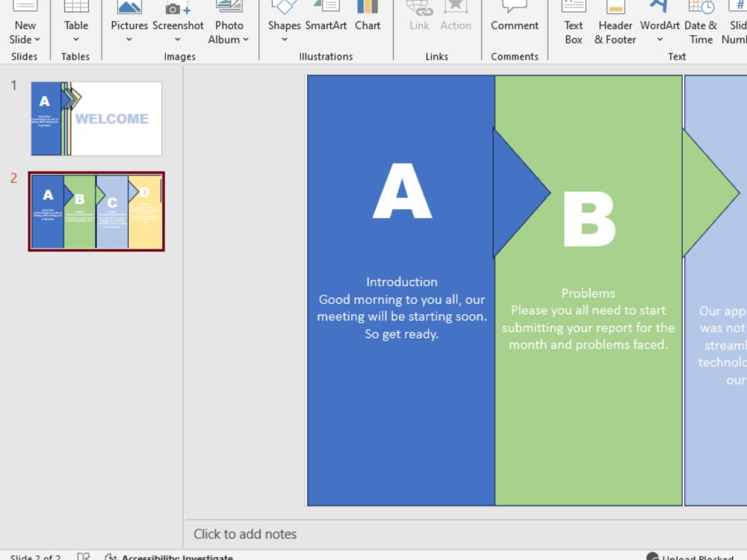747x560 pixels.
Task: Insert Date & Time
Action: [x=701, y=24]
